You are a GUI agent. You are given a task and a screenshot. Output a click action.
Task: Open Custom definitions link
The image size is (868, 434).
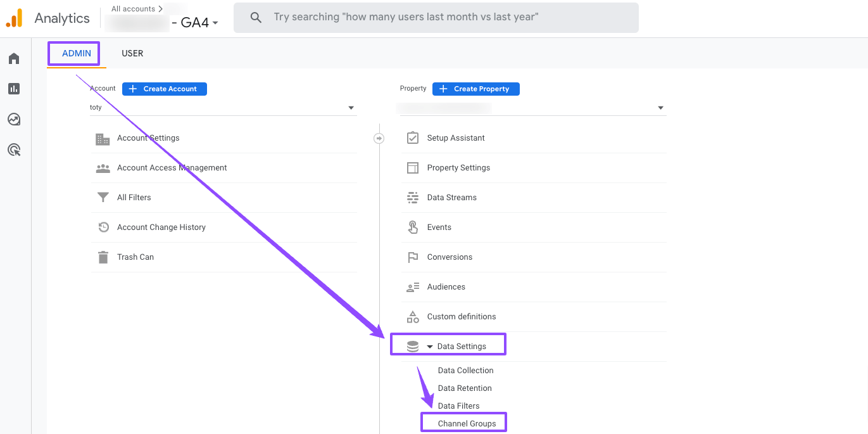462,317
